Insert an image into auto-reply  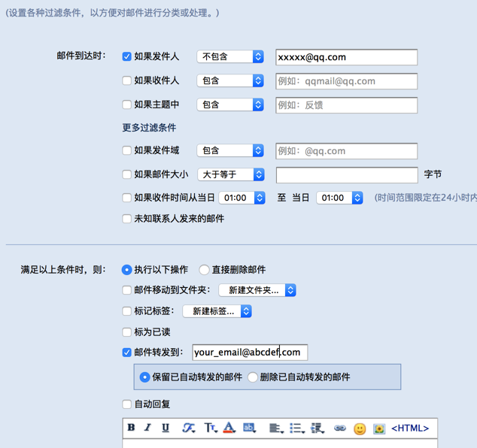(x=379, y=429)
